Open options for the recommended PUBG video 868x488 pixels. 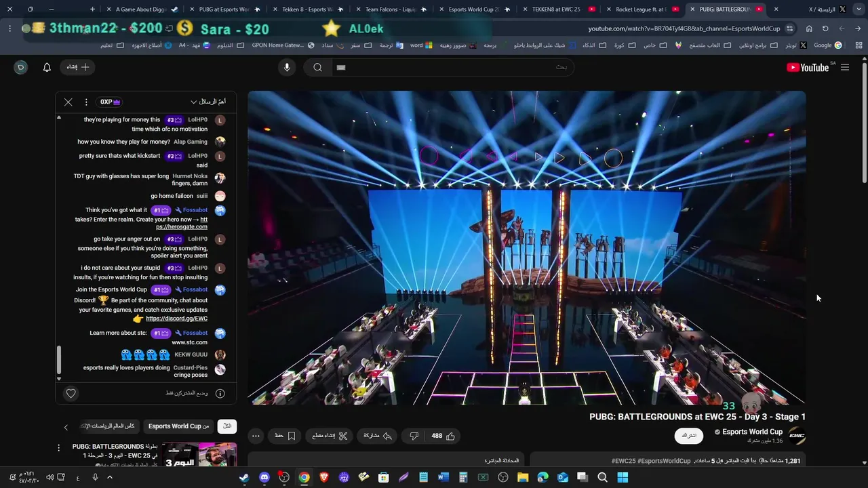pyautogui.click(x=58, y=448)
